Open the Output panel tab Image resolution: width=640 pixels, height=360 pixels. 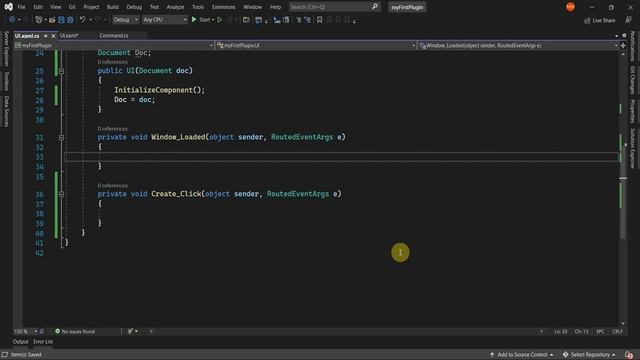click(x=20, y=342)
